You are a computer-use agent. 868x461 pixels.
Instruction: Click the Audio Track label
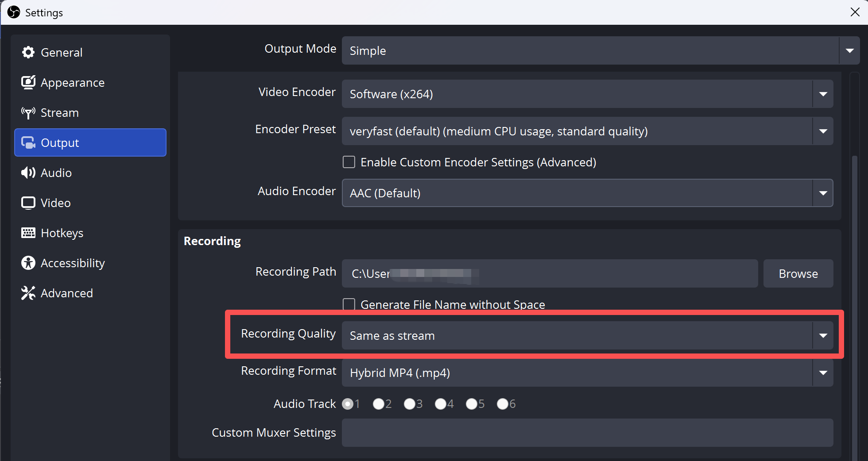pyautogui.click(x=305, y=403)
